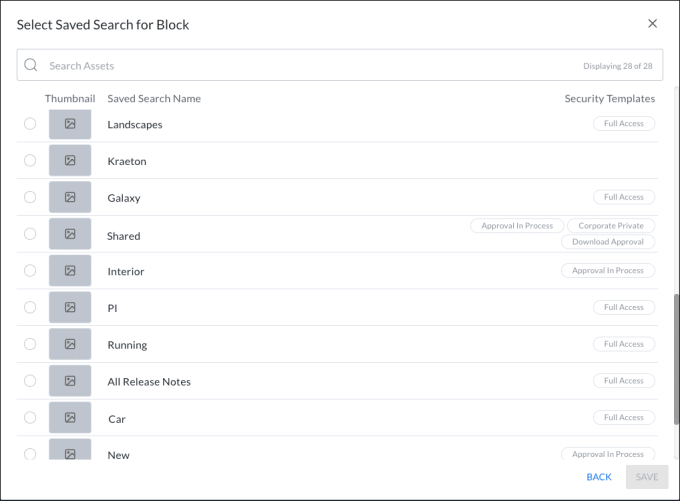The width and height of the screenshot is (680, 501).
Task: Click the search magnifier icon
Action: 31,66
